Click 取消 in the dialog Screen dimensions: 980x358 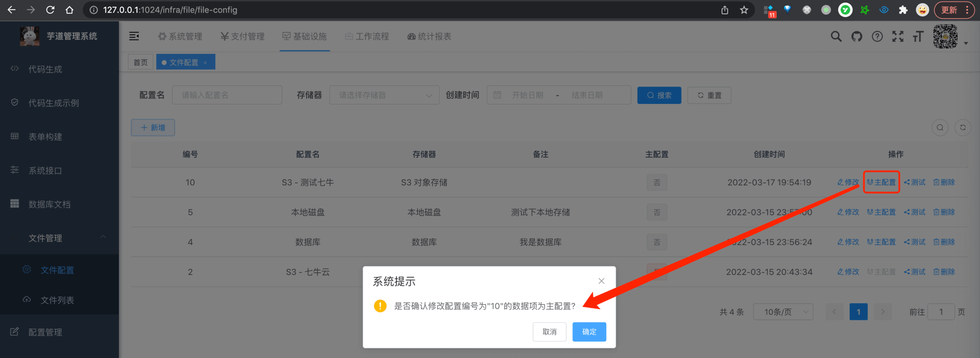coord(549,331)
